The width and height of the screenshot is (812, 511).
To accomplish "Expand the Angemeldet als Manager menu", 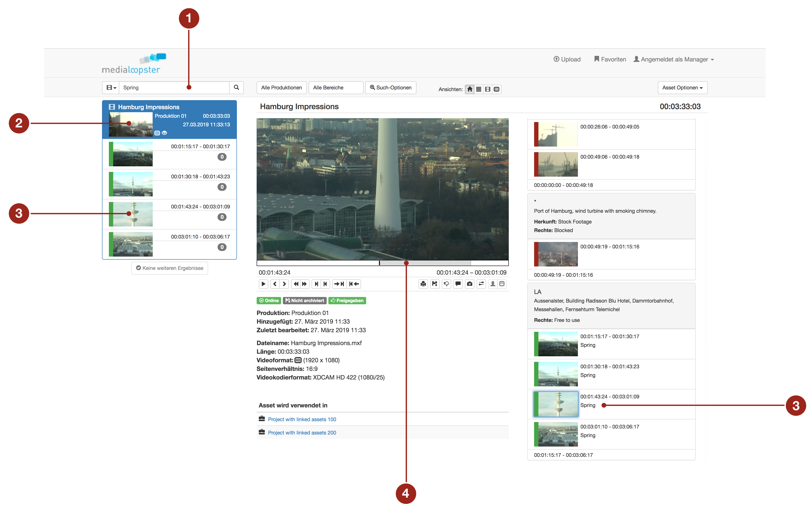I will (x=673, y=59).
